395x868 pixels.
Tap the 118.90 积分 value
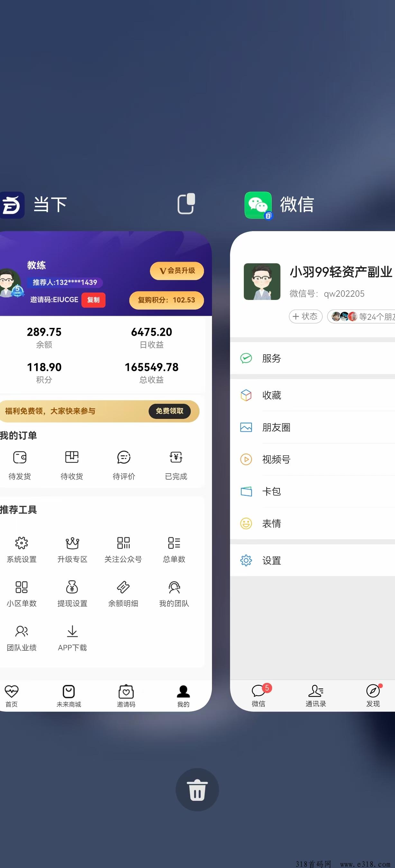pos(44,367)
